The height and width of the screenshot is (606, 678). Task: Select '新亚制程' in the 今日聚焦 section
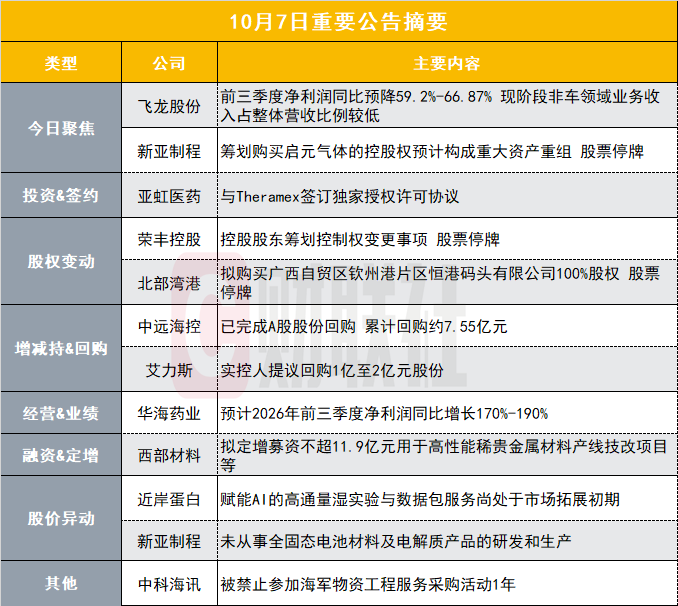click(169, 151)
